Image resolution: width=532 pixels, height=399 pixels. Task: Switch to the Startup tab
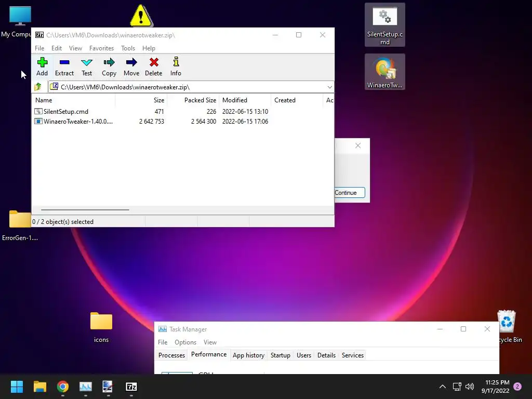pyautogui.click(x=280, y=355)
